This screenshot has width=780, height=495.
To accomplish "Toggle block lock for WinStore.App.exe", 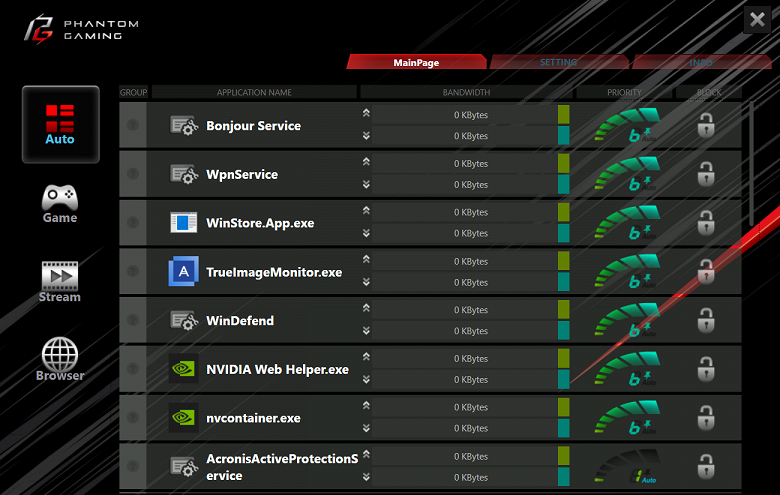I will tap(706, 222).
